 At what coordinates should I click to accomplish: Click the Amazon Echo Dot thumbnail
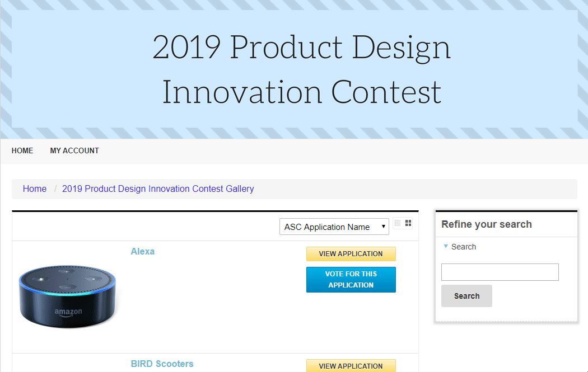click(68, 296)
